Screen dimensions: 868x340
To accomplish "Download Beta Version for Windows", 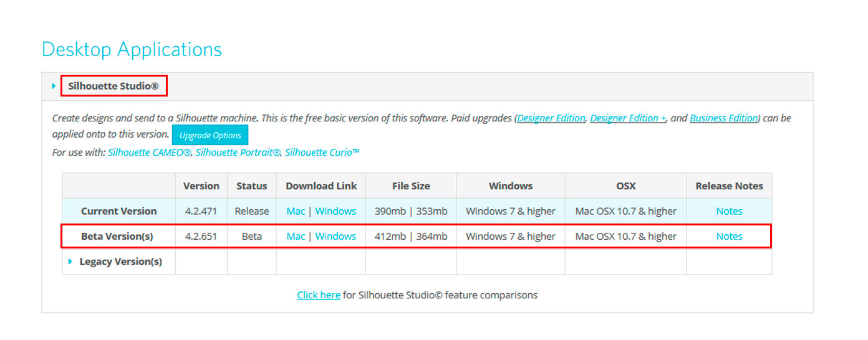I will click(335, 236).
